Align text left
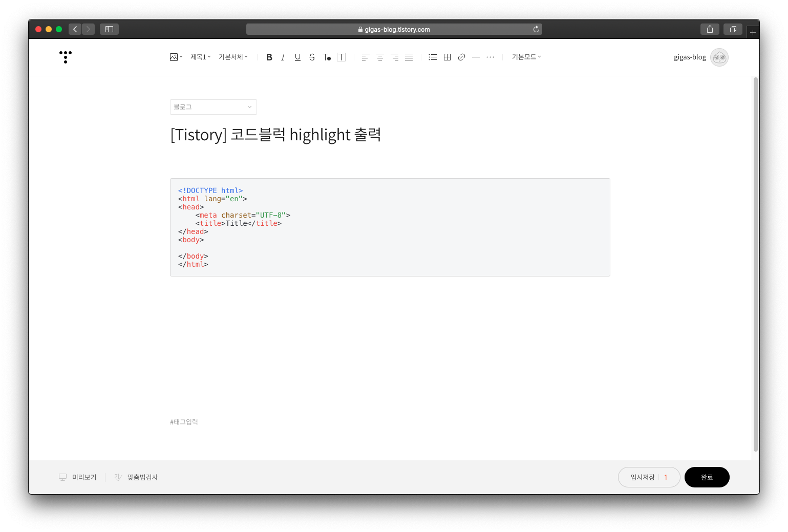 pyautogui.click(x=365, y=57)
